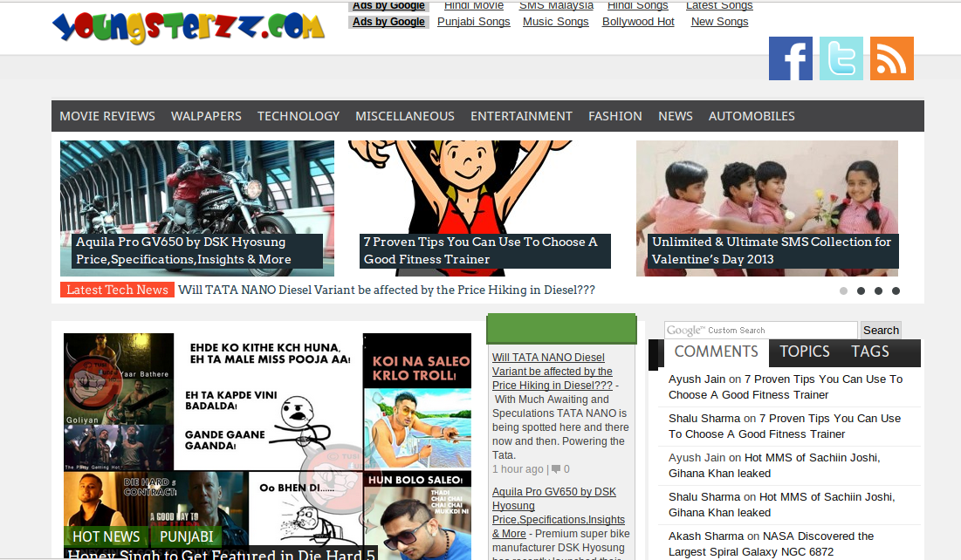Open the Automobiles menu item
Viewport: 961px width, 560px height.
pos(752,116)
